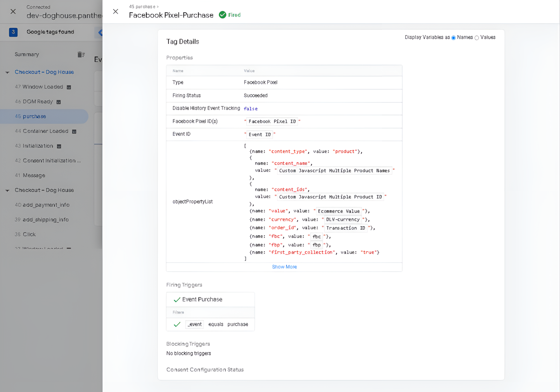Click the icon next to 47 Window Loaded
This screenshot has height=392, width=560.
tap(69, 87)
